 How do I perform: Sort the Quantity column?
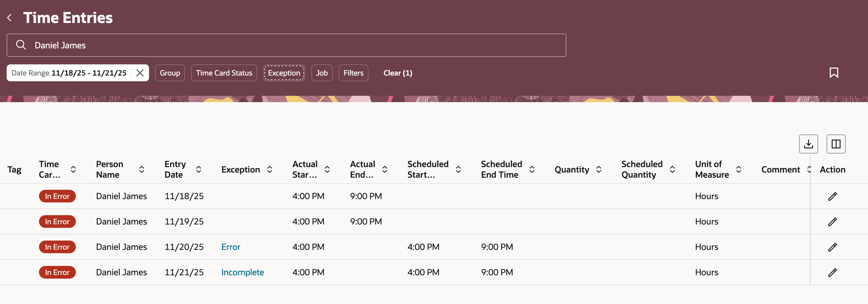pos(599,170)
